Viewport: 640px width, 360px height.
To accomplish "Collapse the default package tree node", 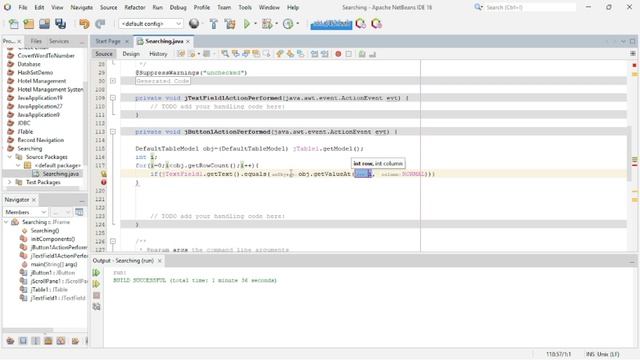I will click(x=18, y=165).
